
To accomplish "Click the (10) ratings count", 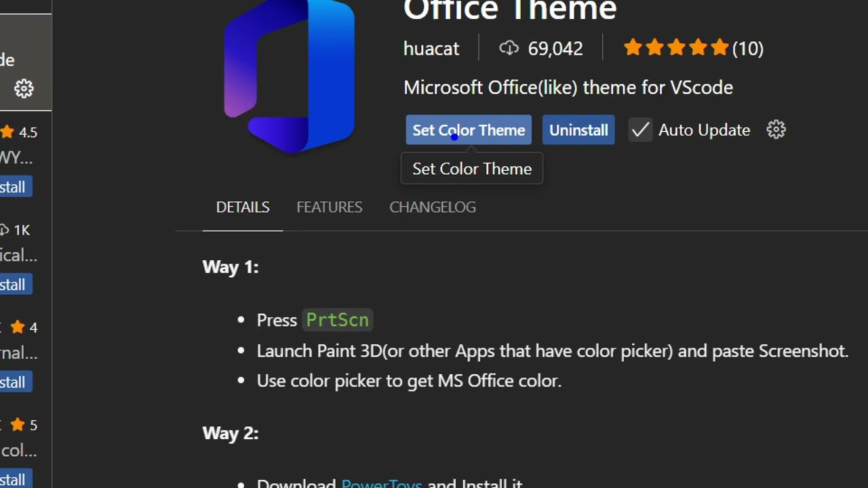I will tap(748, 48).
